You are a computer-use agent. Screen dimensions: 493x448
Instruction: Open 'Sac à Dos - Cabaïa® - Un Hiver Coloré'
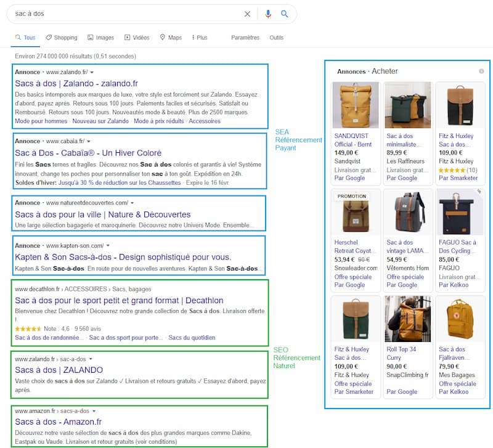coord(88,153)
